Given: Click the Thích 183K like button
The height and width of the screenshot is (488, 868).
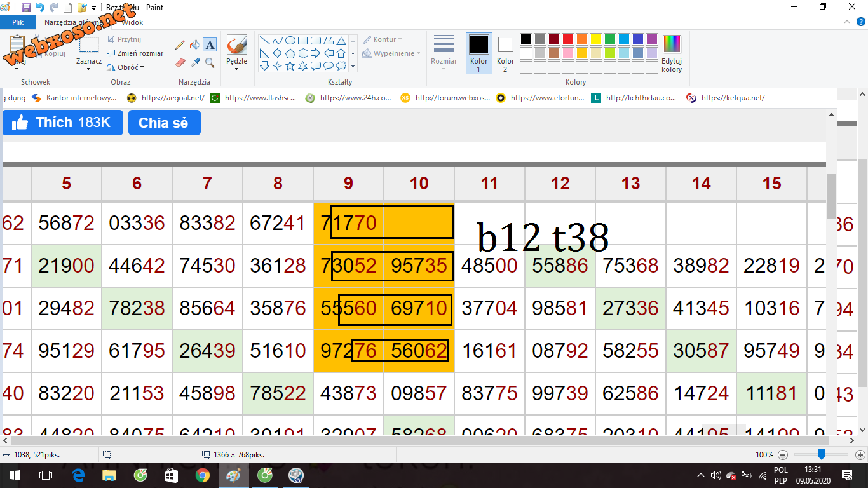Looking at the screenshot, I should click(63, 123).
